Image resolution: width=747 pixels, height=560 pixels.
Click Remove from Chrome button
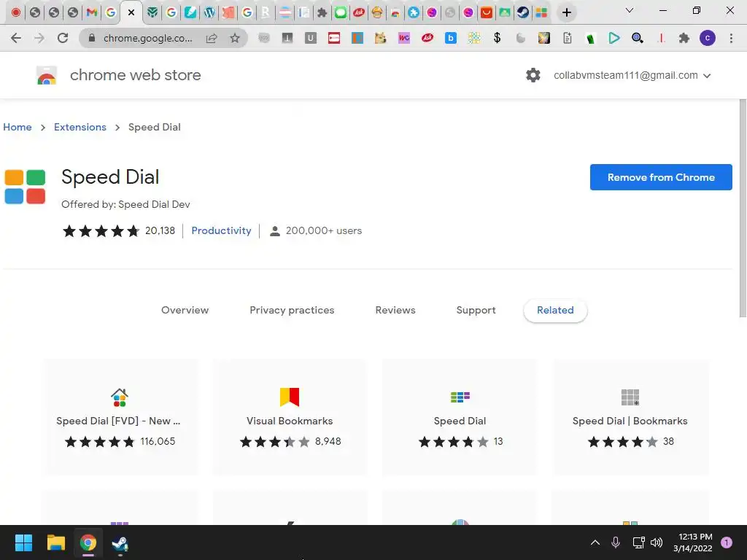[x=661, y=177]
